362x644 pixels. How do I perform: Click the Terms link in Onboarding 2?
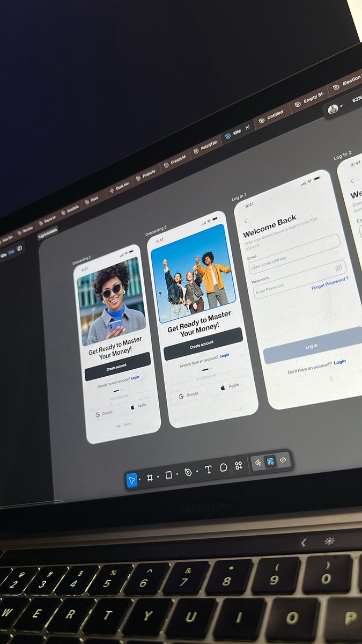pyautogui.click(x=127, y=424)
